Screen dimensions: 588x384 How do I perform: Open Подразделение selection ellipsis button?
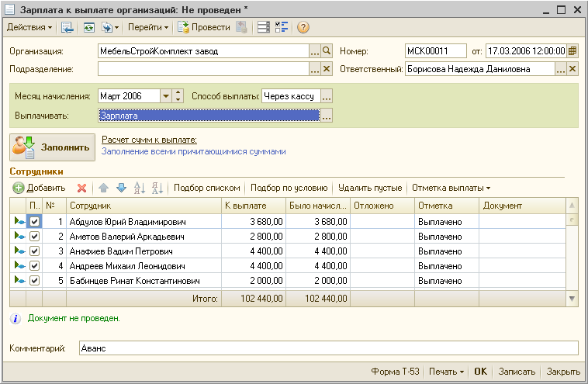315,69
